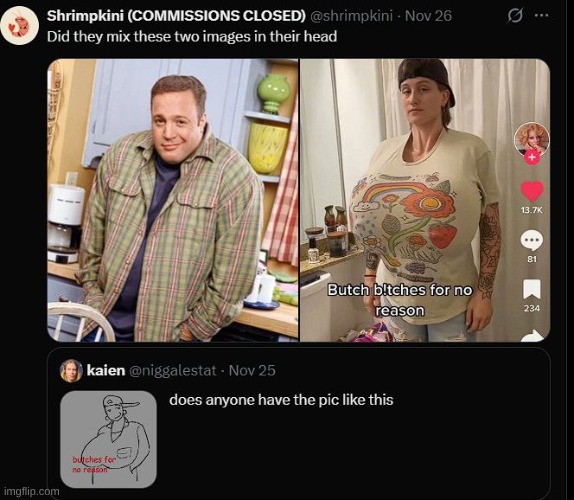
Task: Tap the red heart like icon
Action: [532, 191]
